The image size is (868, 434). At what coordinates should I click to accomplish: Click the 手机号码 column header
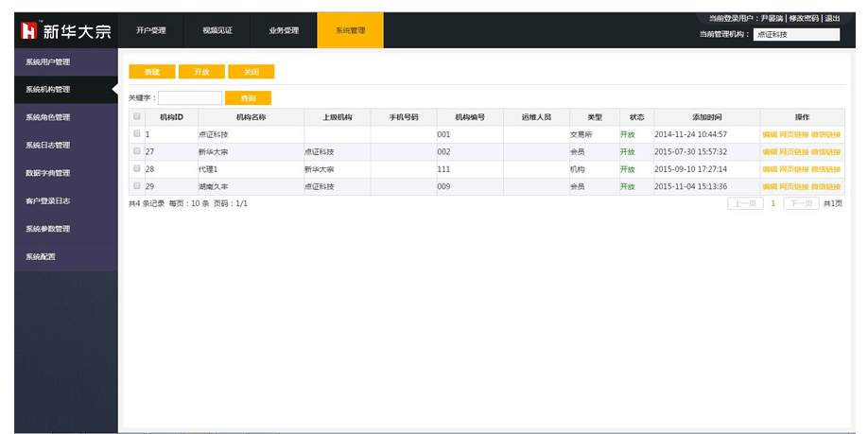[x=404, y=117]
